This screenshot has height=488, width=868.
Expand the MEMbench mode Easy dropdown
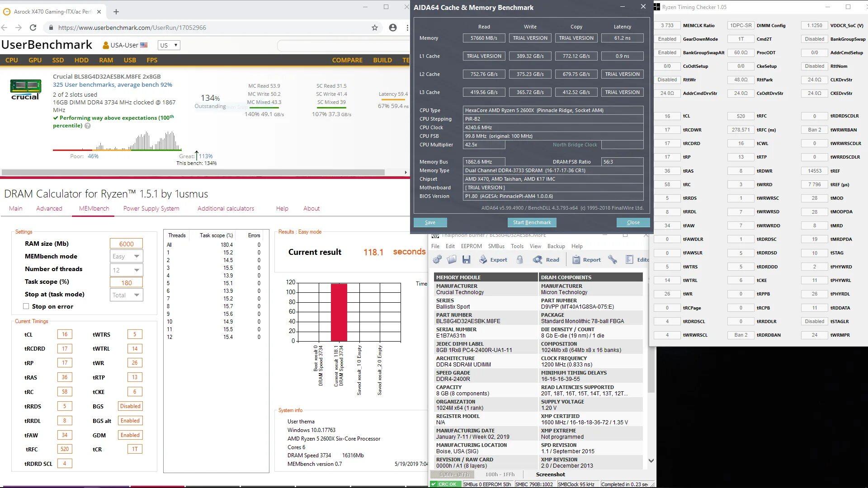126,256
